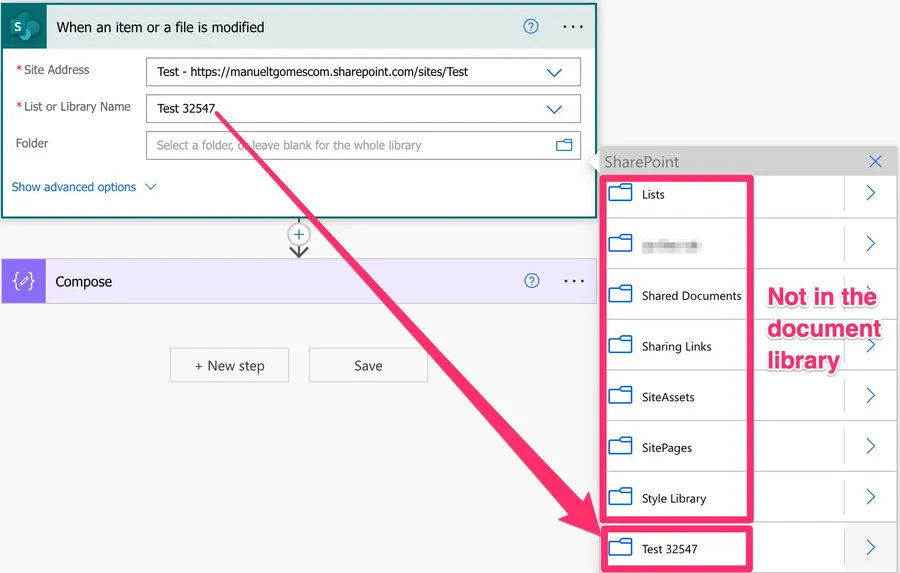Open the trigger's more options ellipsis menu
This screenshot has height=573, width=900.
[573, 27]
